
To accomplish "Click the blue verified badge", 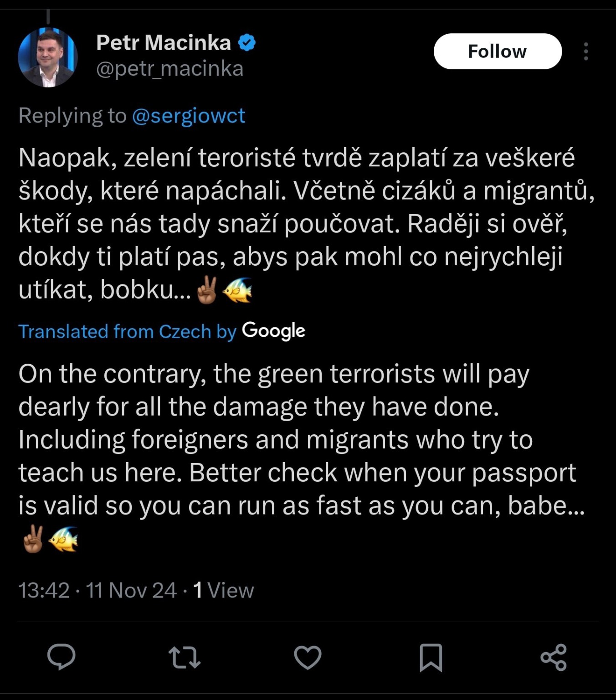I will [247, 42].
